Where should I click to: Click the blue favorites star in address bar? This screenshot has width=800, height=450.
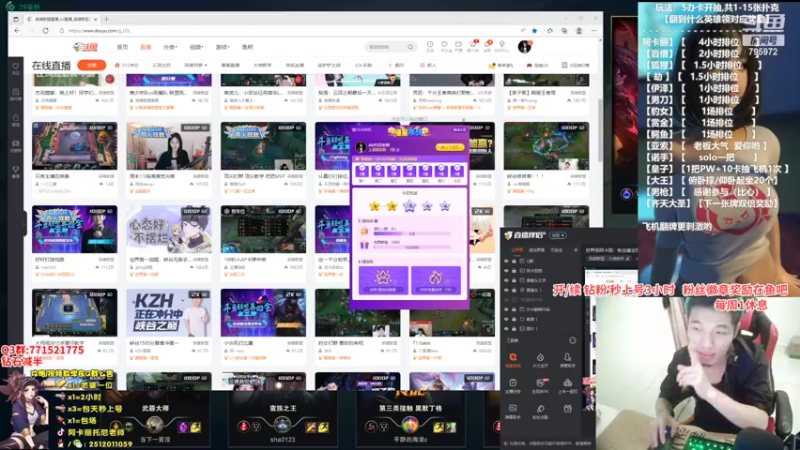534,31
